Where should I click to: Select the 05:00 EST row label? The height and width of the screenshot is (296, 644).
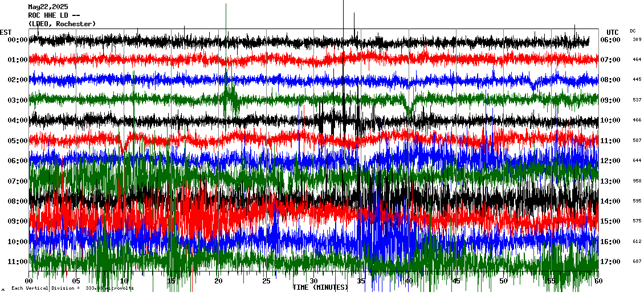(x=18, y=141)
